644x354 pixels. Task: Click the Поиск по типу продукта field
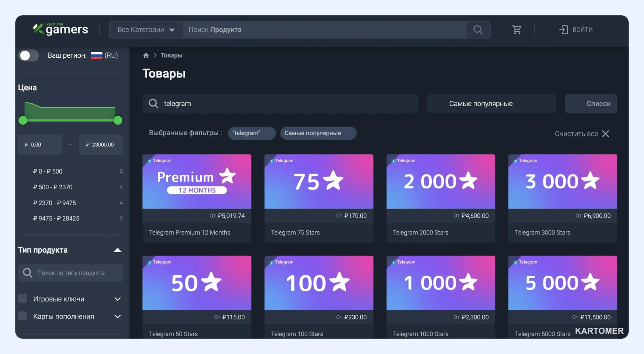tap(71, 273)
